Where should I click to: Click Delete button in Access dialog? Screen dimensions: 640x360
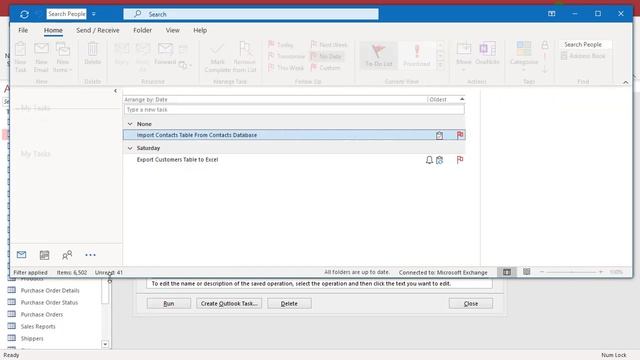coord(289,304)
